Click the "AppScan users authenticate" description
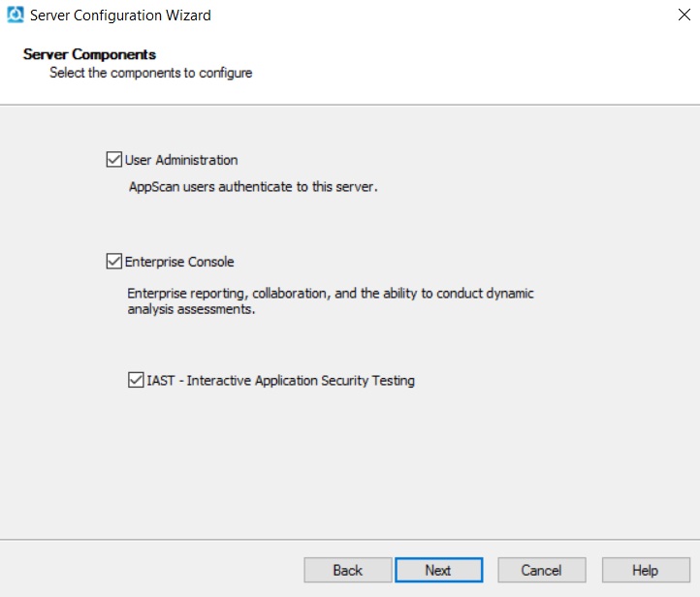Viewport: 700px width, 597px height. [x=253, y=187]
